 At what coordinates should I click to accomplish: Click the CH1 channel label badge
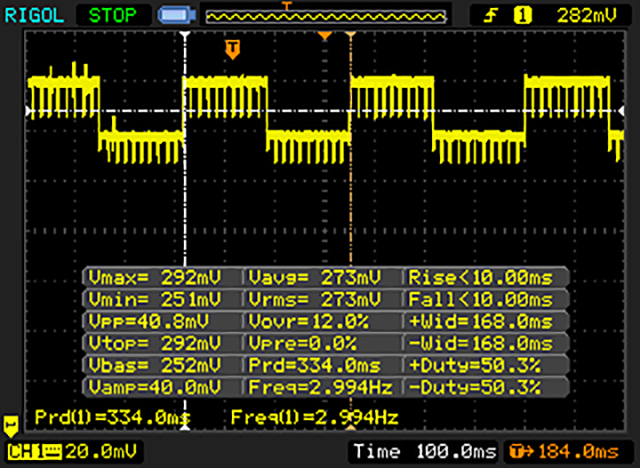(x=35, y=452)
